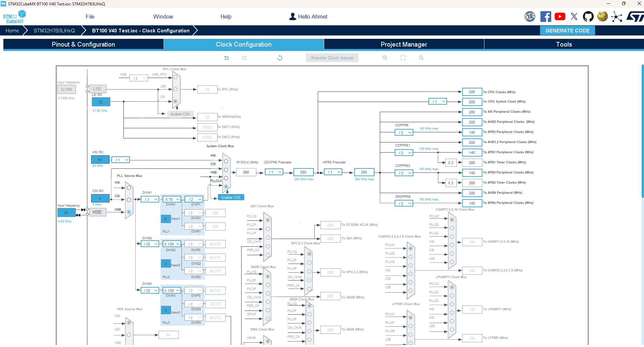
Task: Select HSI in the PLL Source Mux
Action: [129, 188]
